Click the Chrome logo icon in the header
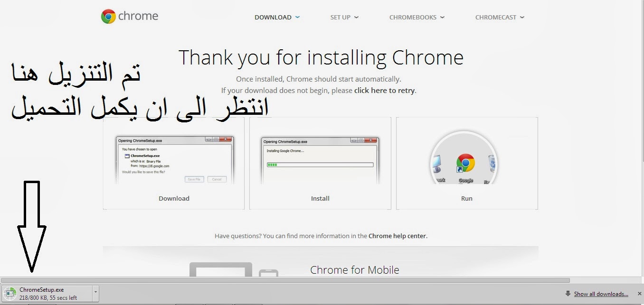 point(108,17)
